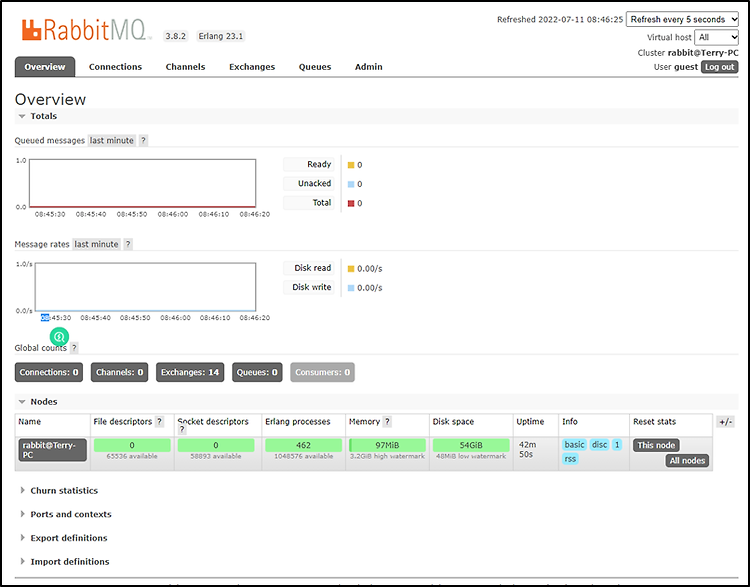Open help for Socket descriptors column
This screenshot has height=587, width=750.
click(182, 430)
